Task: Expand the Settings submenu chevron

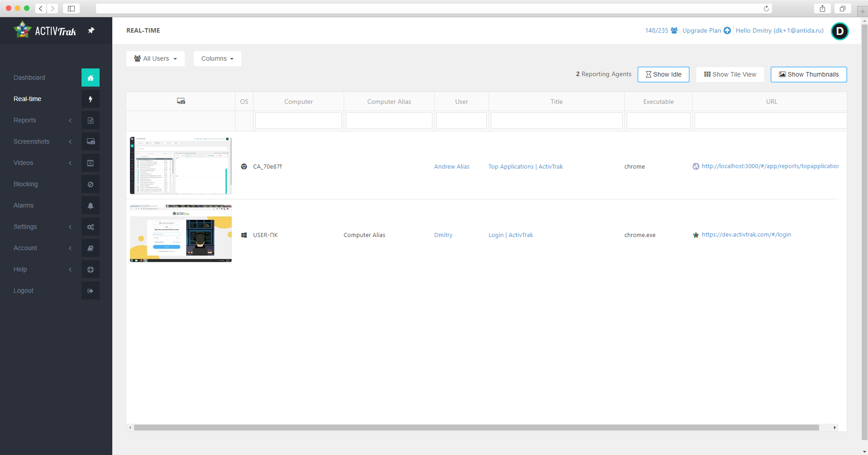Action: coord(70,227)
